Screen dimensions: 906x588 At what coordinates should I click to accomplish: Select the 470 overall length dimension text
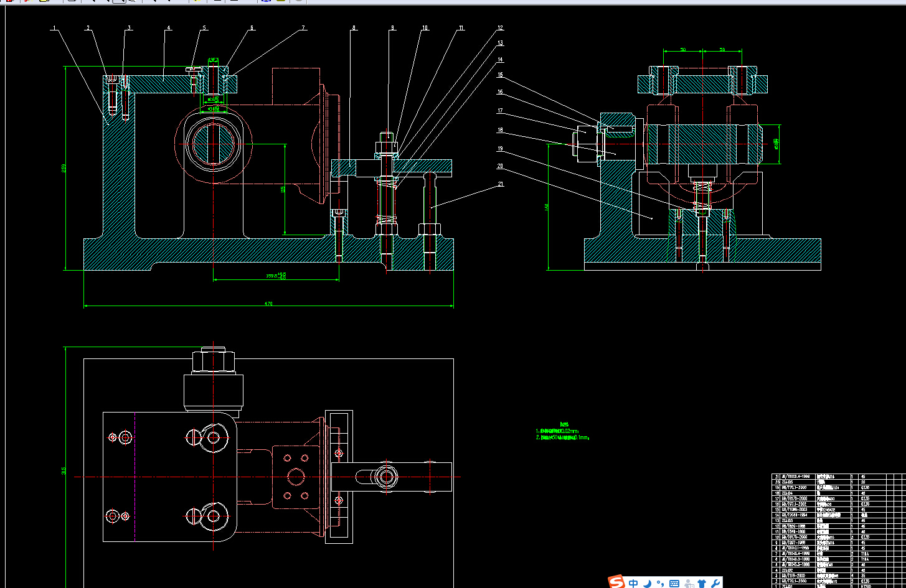pos(268,304)
